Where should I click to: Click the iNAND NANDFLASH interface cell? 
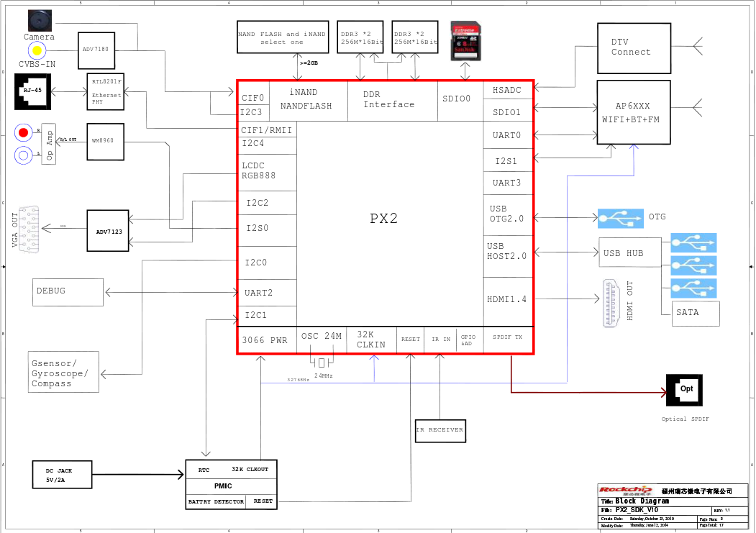(308, 100)
